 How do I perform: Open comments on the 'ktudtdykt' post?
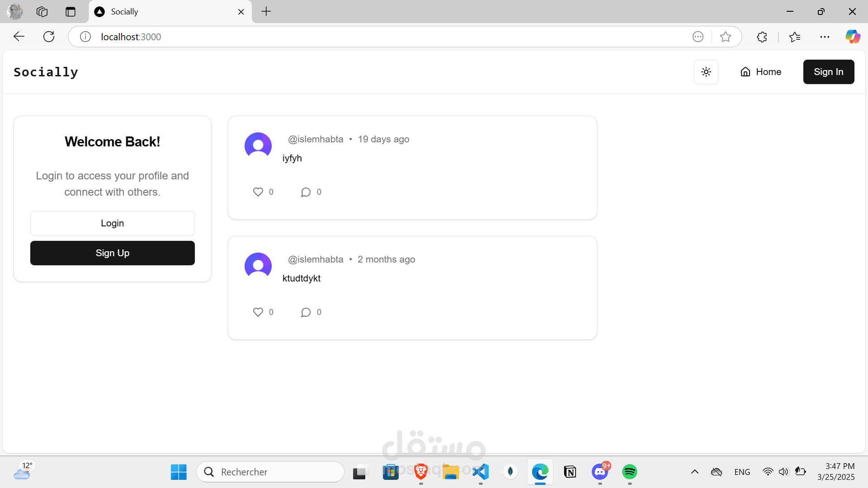306,312
